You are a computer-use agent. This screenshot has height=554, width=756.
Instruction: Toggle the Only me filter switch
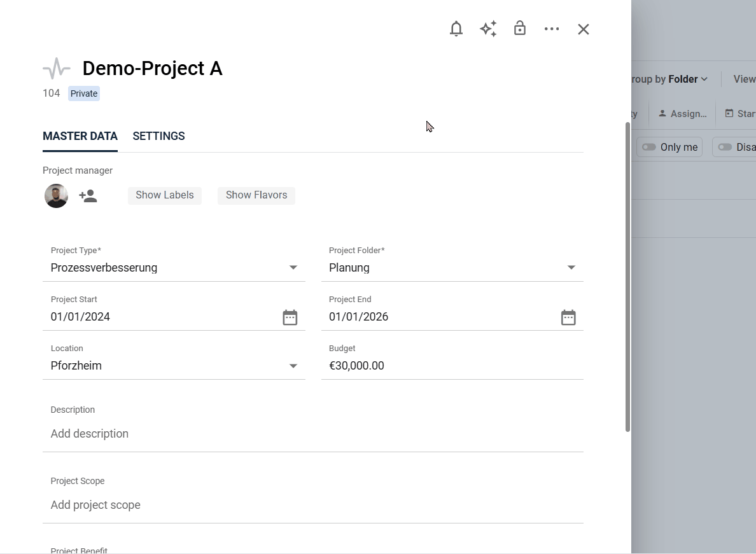point(649,147)
